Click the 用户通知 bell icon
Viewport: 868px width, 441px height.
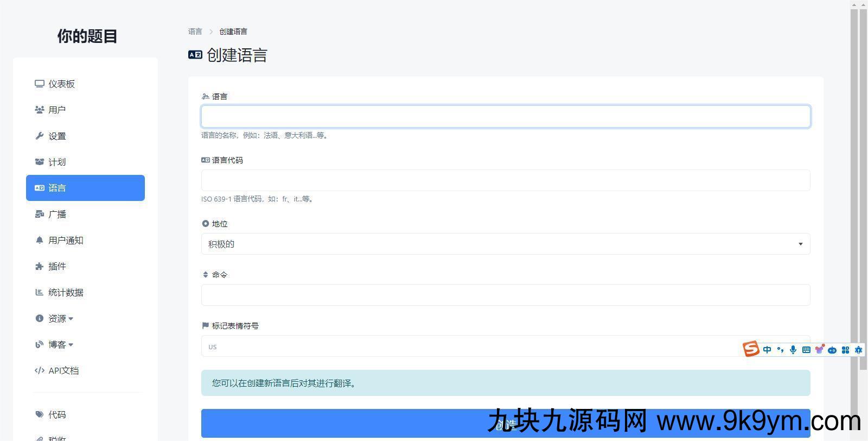39,240
